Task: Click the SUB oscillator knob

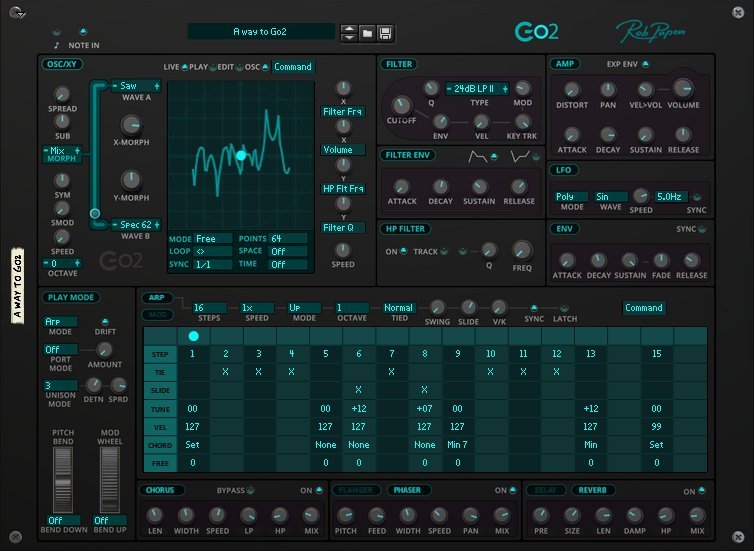Action: click(62, 122)
